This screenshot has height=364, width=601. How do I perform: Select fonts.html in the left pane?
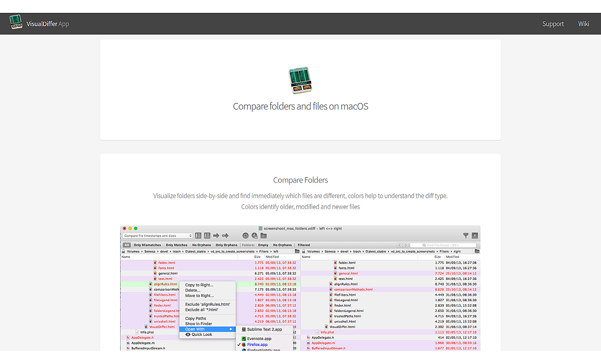tap(166, 268)
